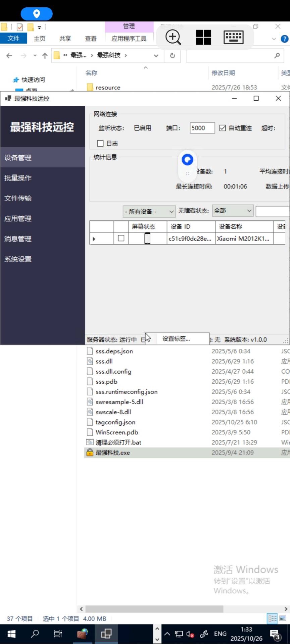Open the 共享 ribbon tab

click(65, 39)
